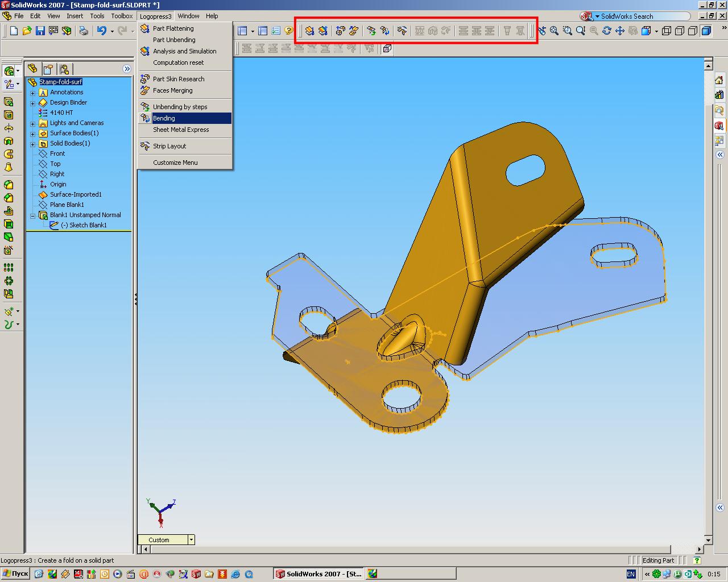Click the Windows Start (Пуск) button
728x582 pixels.
point(15,573)
